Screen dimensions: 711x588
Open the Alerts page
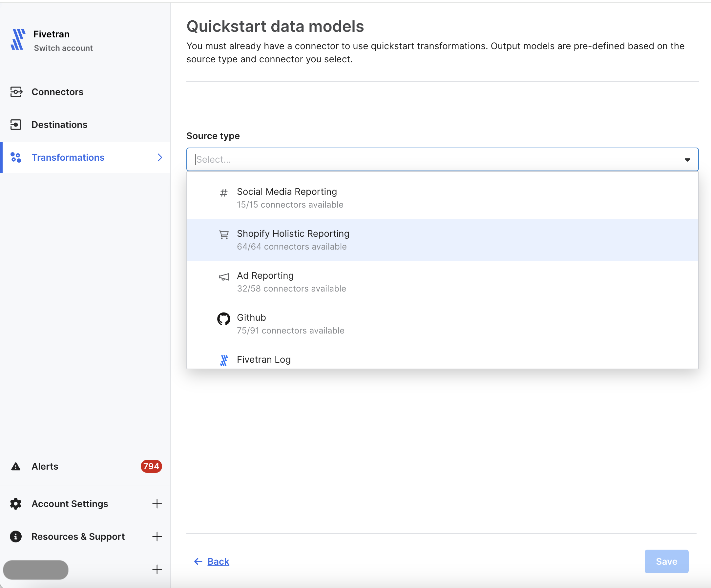[x=85, y=467]
